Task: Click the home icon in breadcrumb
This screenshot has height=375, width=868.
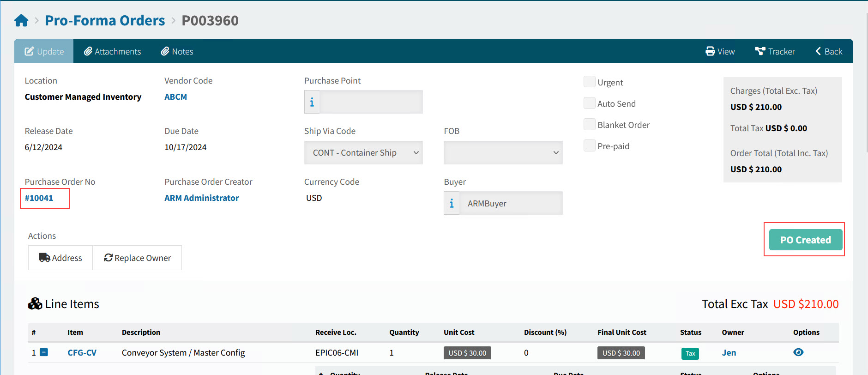Action: (x=21, y=21)
